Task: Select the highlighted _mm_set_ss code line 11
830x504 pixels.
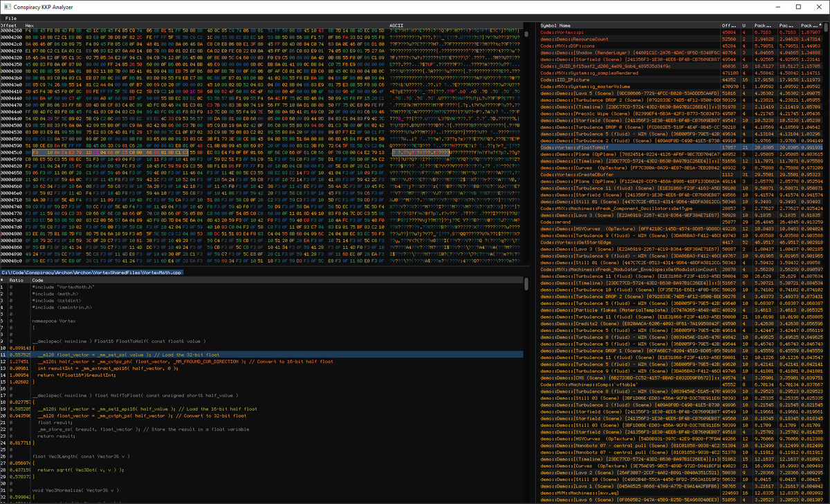Action: point(173,353)
